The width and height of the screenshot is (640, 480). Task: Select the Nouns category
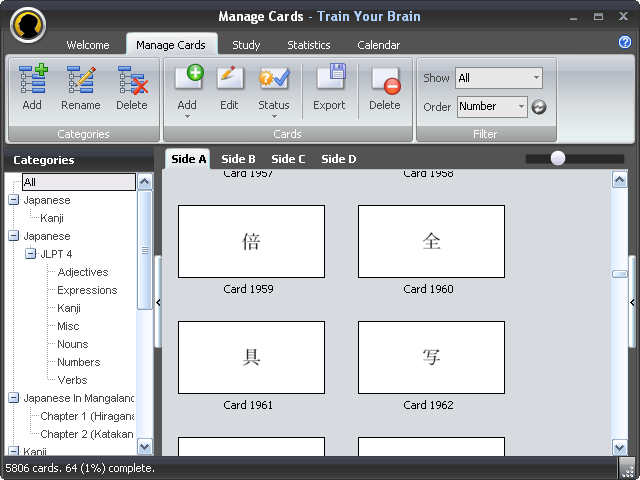pos(73,344)
